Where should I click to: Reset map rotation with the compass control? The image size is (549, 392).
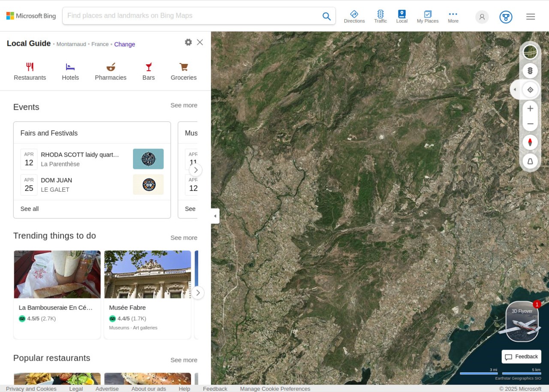click(530, 142)
